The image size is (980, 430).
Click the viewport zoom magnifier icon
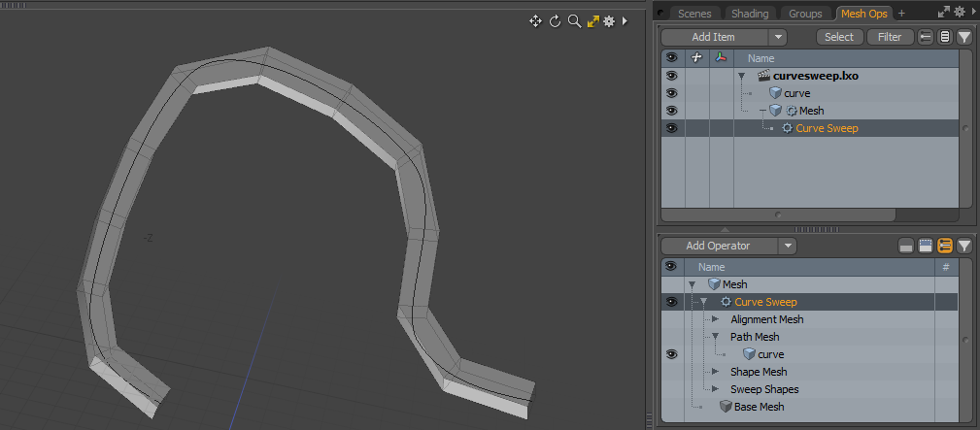[574, 20]
